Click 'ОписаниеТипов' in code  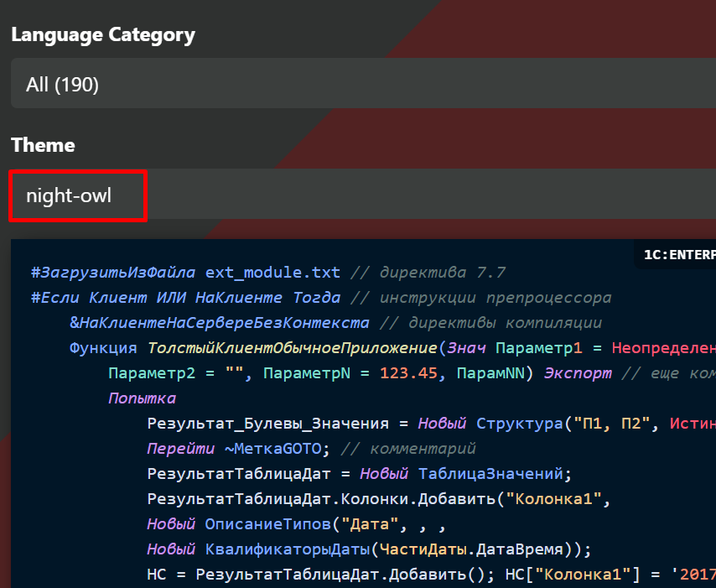point(268,524)
